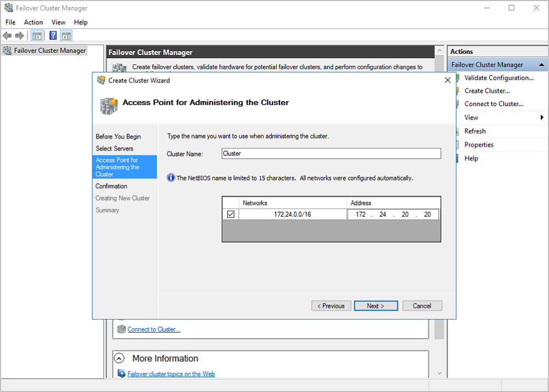Click the Next button in wizard
The image size is (549, 392).
[376, 306]
